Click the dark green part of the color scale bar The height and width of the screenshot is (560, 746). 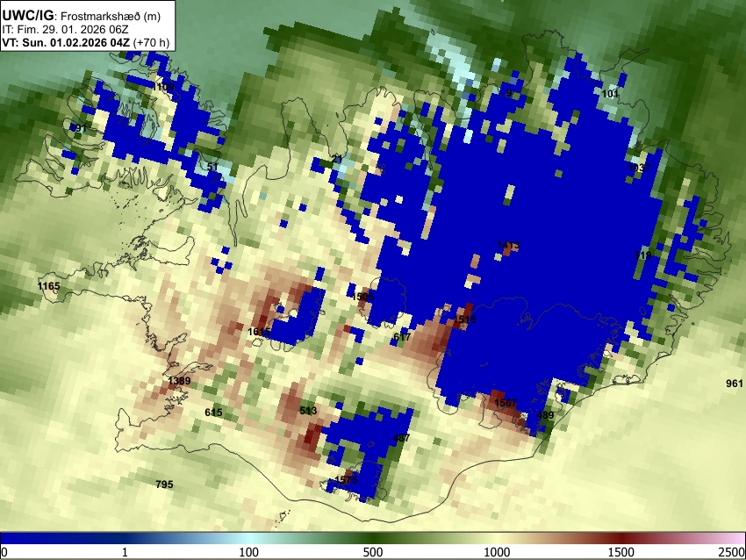[373, 538]
